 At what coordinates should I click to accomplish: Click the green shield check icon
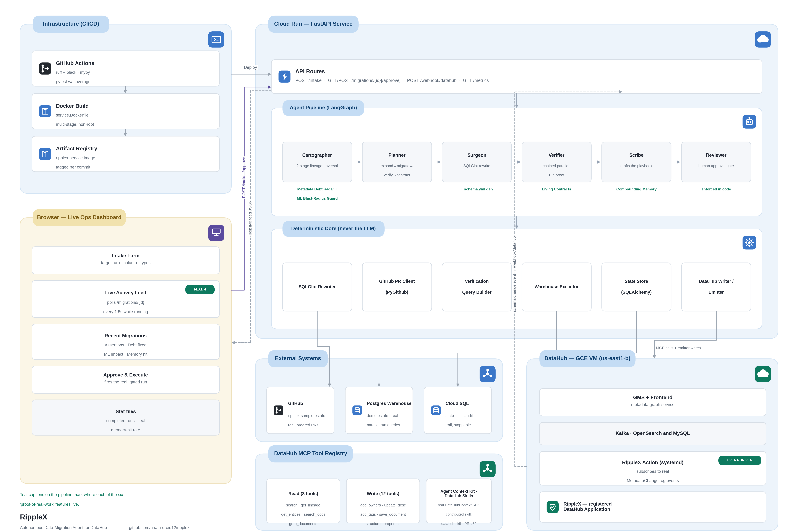point(553,507)
